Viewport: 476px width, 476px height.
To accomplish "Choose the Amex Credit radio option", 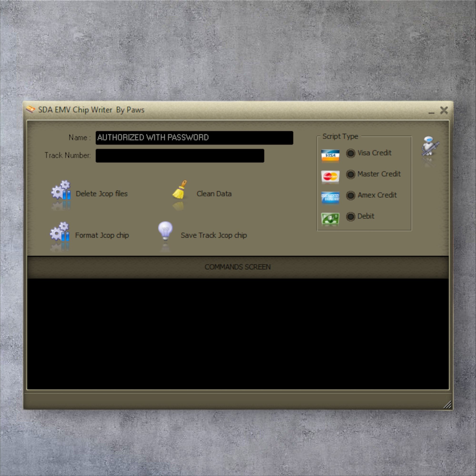I will point(350,196).
